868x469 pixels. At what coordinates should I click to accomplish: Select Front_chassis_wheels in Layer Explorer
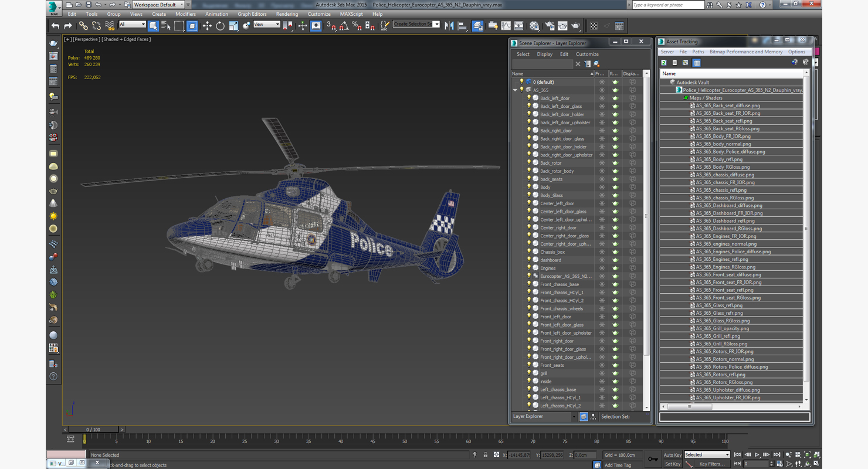(x=561, y=308)
